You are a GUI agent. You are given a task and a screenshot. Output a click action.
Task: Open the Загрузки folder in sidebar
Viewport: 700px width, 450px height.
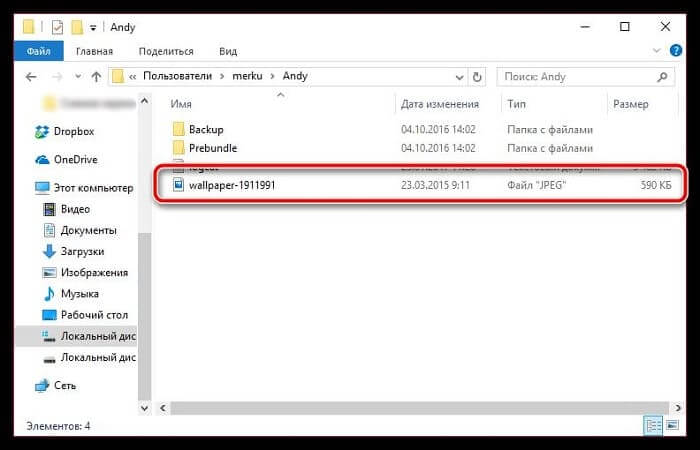[83, 251]
